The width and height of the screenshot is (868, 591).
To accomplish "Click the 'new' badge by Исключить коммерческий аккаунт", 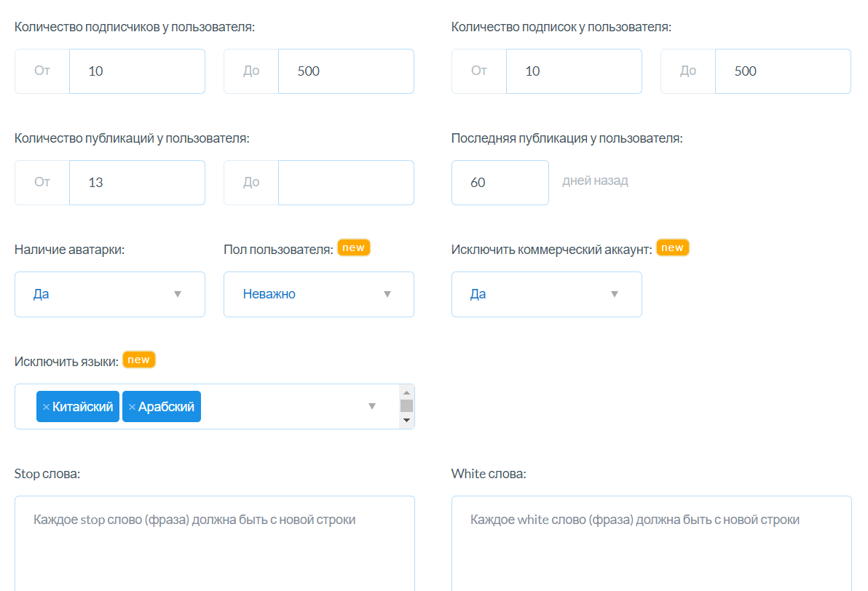I will pyautogui.click(x=672, y=248).
